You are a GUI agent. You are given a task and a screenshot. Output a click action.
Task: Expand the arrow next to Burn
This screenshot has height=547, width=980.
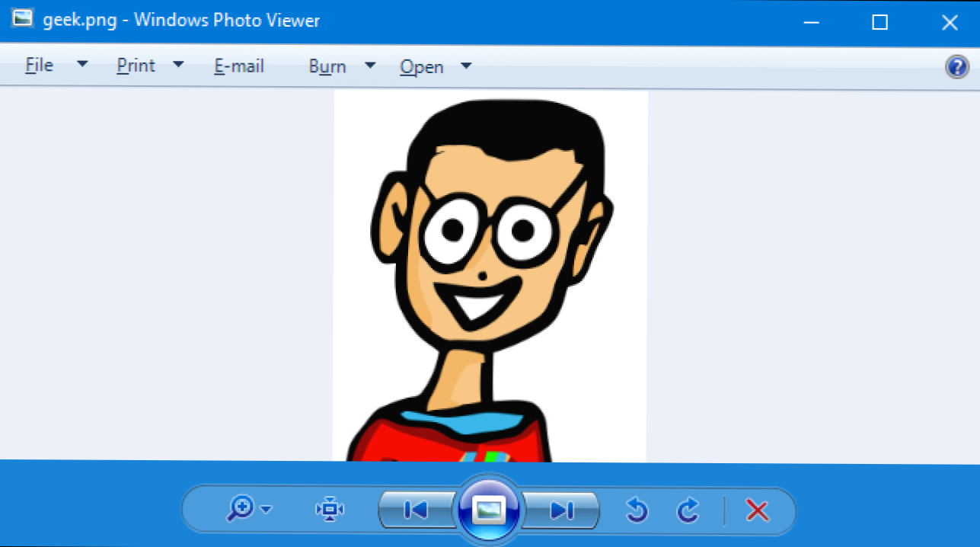click(x=370, y=66)
